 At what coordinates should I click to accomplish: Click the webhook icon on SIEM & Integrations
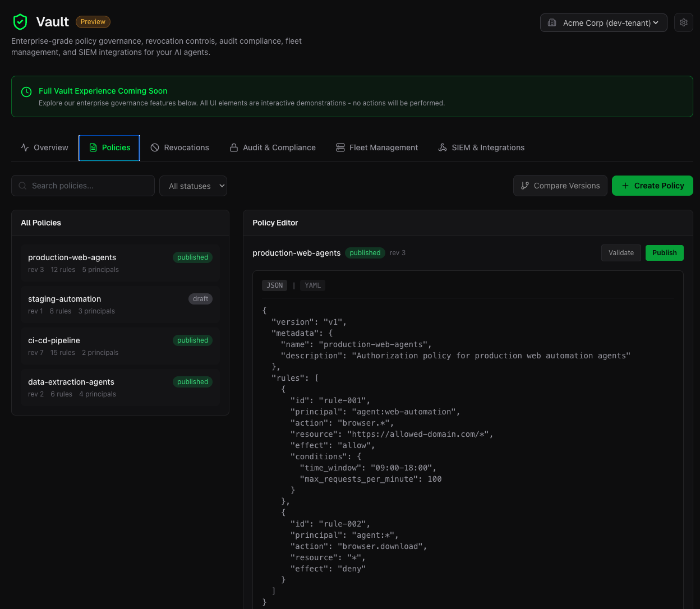[443, 147]
